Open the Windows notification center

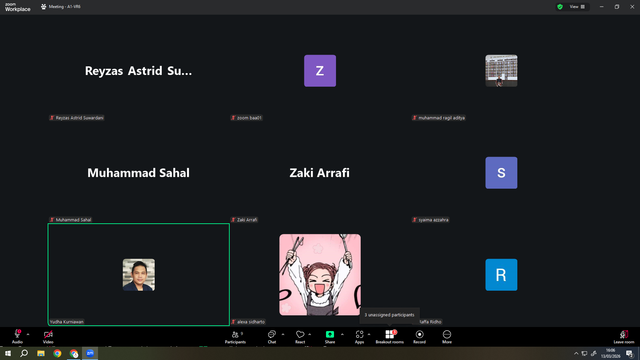click(x=629, y=353)
